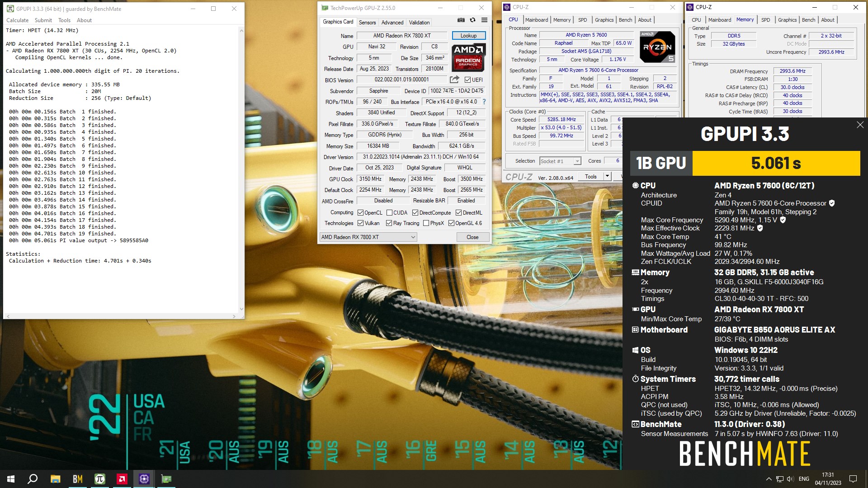
Task: Click the Lookup button in GPU-Z
Action: (468, 36)
